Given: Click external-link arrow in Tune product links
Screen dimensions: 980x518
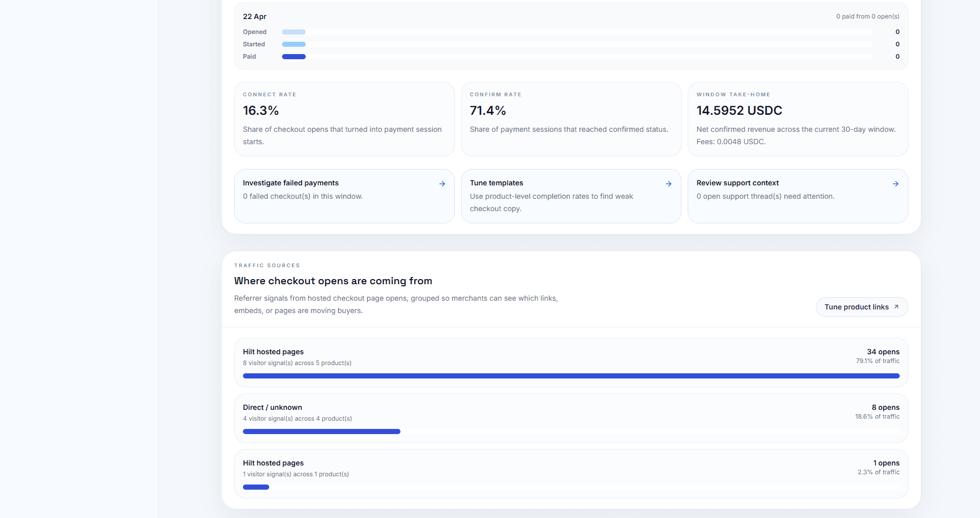Looking at the screenshot, I should tap(896, 307).
